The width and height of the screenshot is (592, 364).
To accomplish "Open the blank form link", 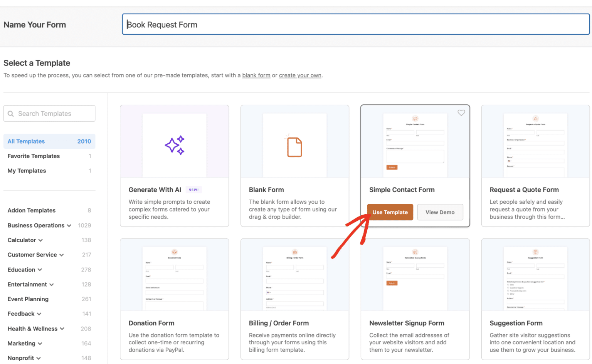I will click(x=256, y=75).
